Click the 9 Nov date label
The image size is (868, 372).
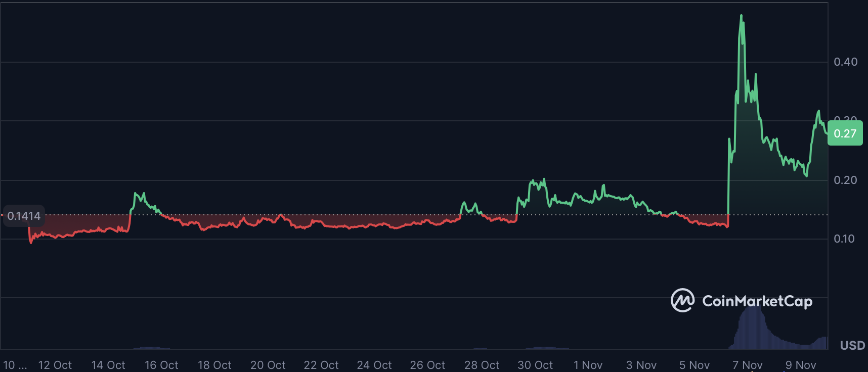[x=801, y=365]
